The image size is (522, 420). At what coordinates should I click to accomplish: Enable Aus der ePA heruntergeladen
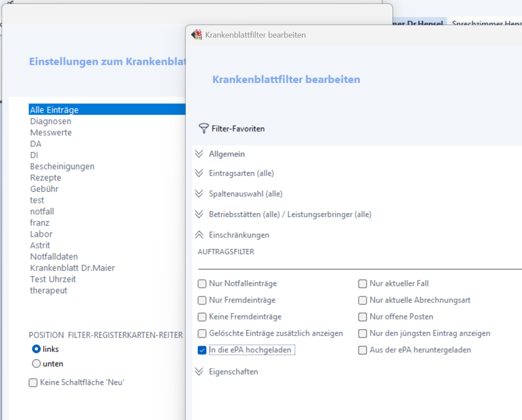[363, 350]
